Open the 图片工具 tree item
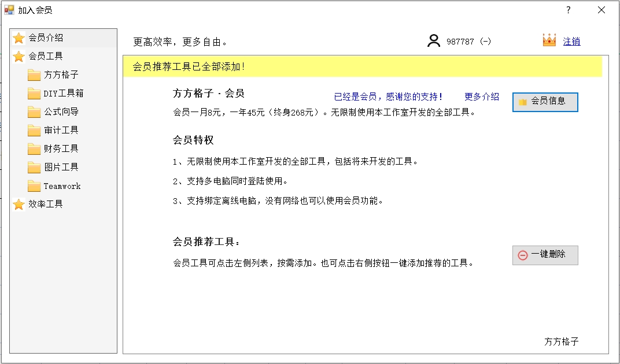620x364 pixels. click(61, 168)
